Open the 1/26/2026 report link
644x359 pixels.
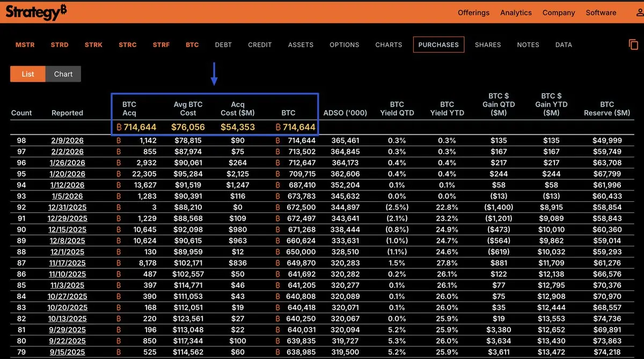67,163
